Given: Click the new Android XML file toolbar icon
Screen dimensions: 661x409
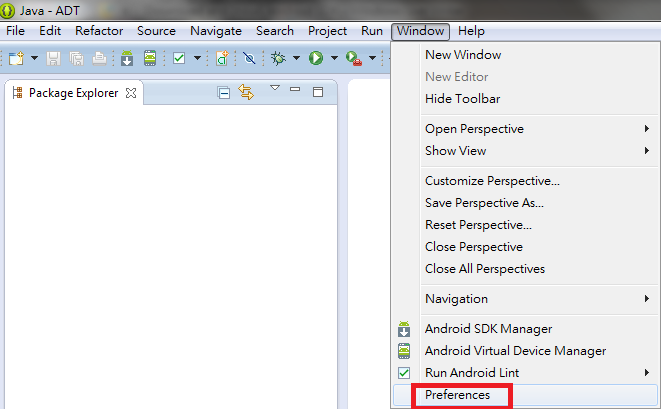Looking at the screenshot, I should [222, 58].
